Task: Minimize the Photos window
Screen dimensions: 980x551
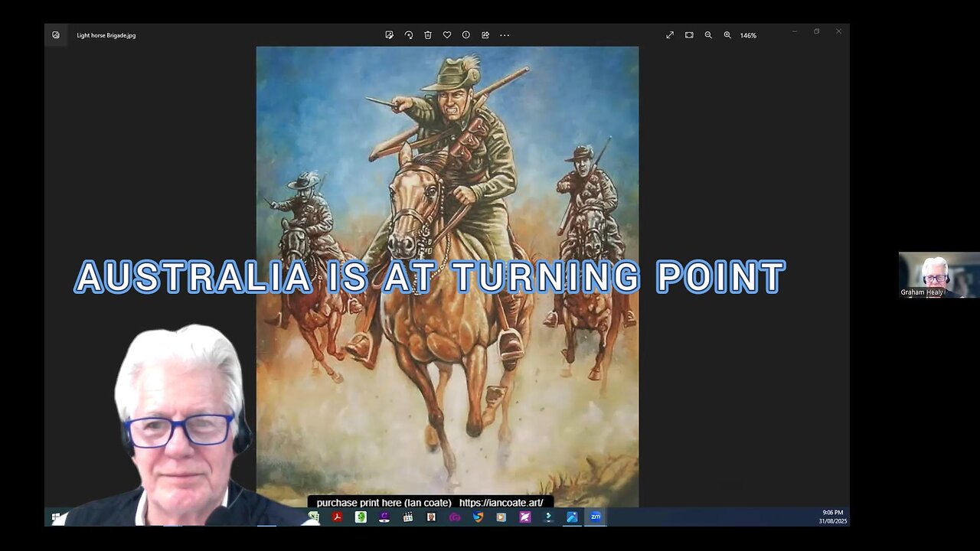Action: point(795,31)
